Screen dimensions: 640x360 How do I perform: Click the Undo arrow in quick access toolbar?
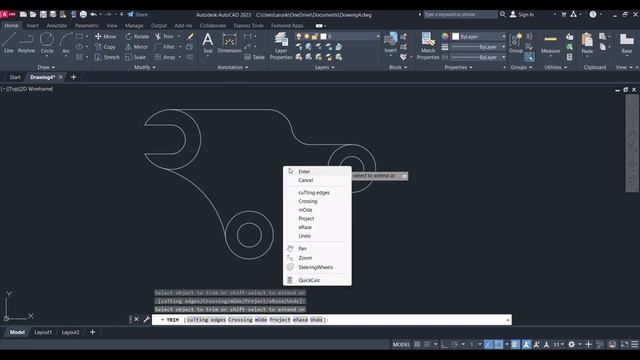point(93,14)
